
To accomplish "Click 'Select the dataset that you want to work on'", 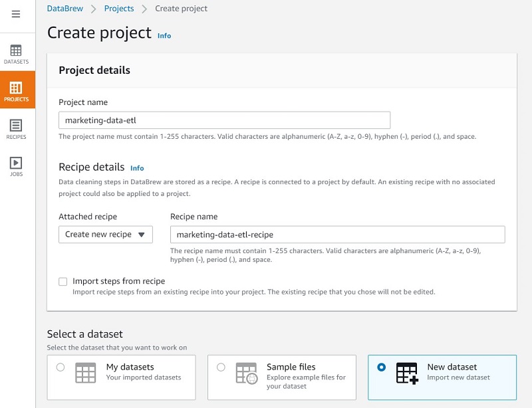I will pos(117,348).
